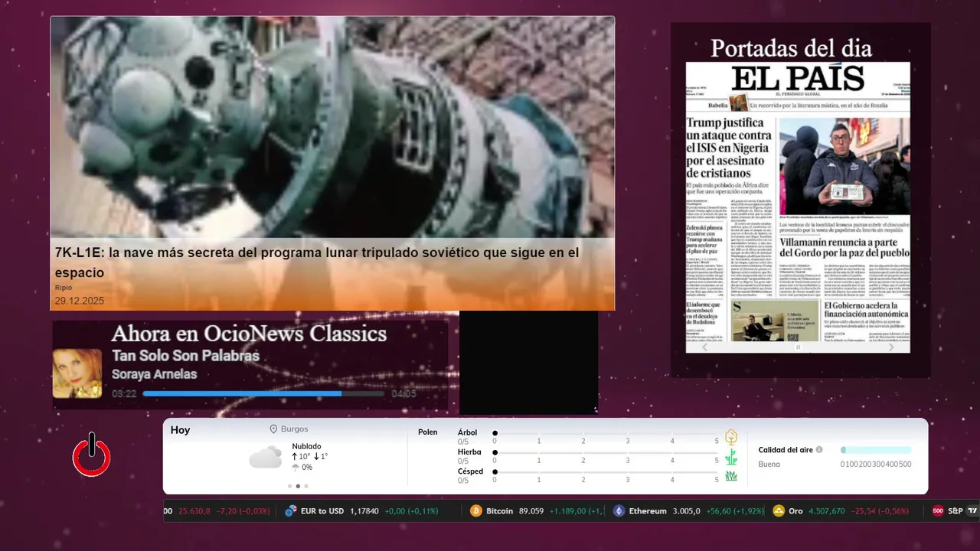Click the total duration 04:05
Screen dimensions: 980x551
(x=403, y=393)
